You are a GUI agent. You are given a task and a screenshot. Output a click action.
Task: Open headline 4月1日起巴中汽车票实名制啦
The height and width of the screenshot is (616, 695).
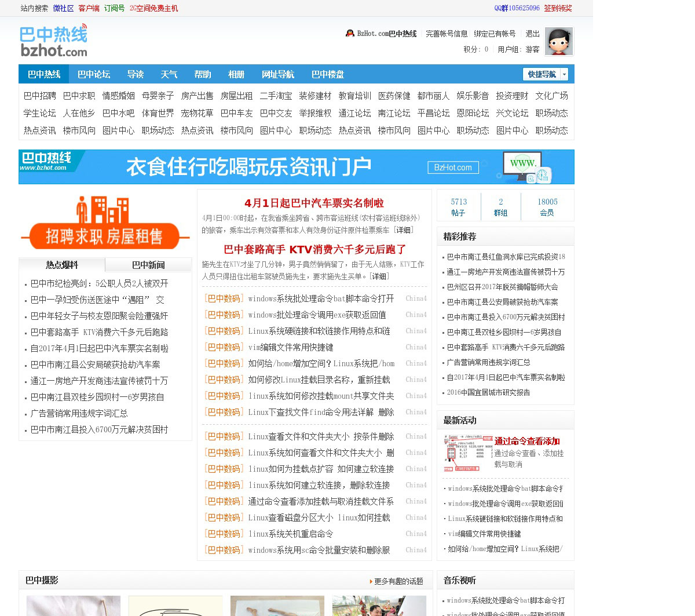314,203
